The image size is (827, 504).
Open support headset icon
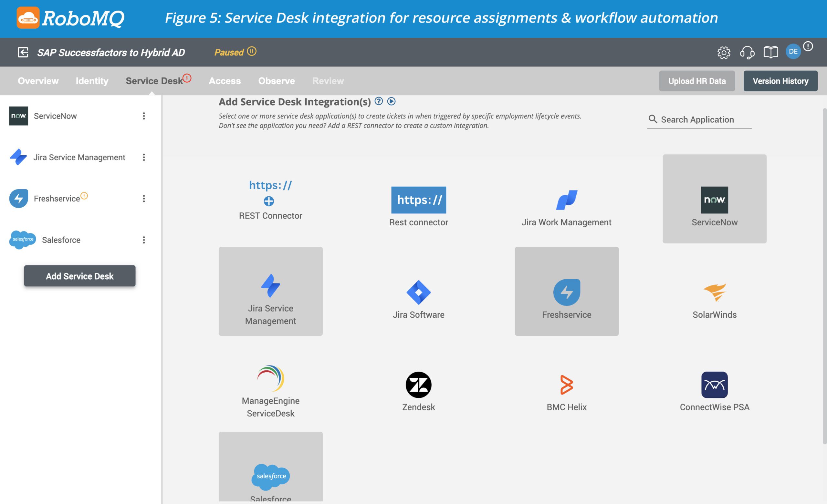click(x=747, y=52)
